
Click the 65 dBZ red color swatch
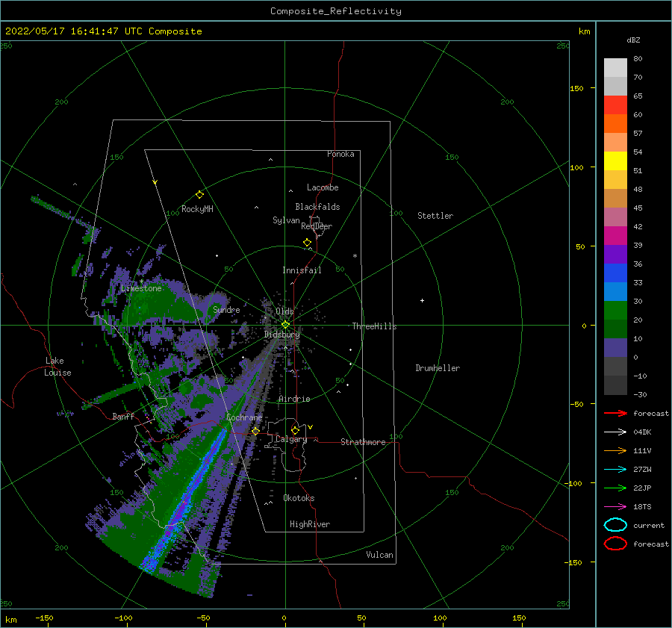tap(615, 105)
